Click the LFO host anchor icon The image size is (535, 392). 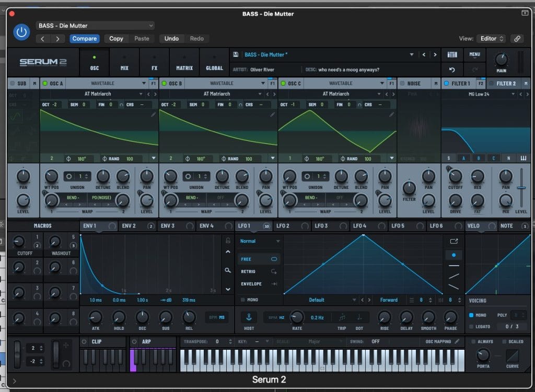tap(249, 317)
